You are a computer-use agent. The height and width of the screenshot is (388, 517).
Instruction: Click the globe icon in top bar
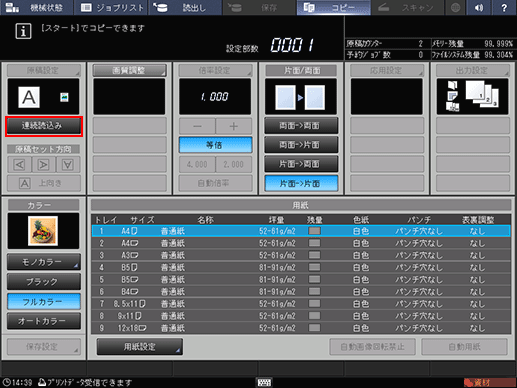tap(455, 7)
